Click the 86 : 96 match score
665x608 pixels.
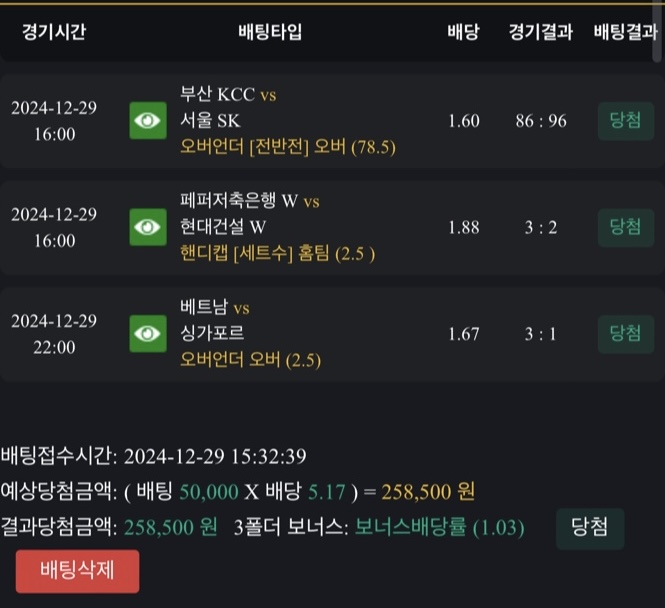coord(541,121)
